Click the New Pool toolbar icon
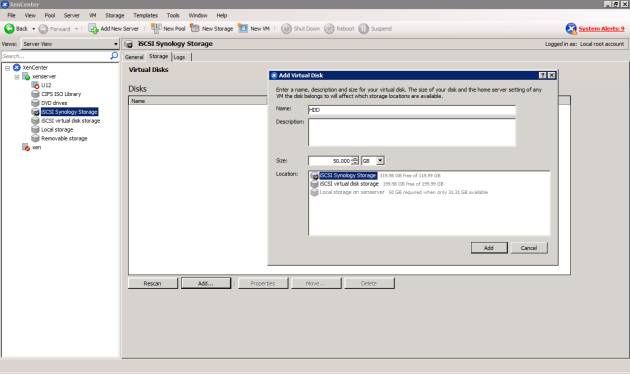Image resolution: width=630 pixels, height=374 pixels. [156, 28]
